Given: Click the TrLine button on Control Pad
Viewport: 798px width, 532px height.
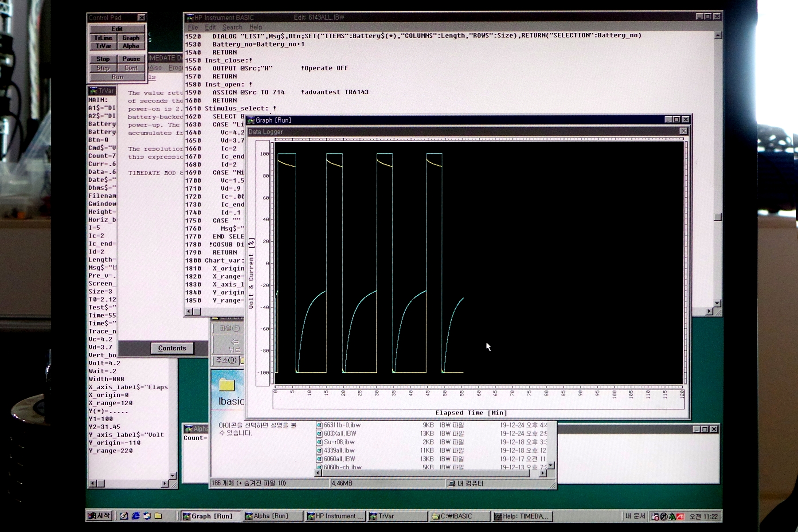Looking at the screenshot, I should pyautogui.click(x=103, y=38).
